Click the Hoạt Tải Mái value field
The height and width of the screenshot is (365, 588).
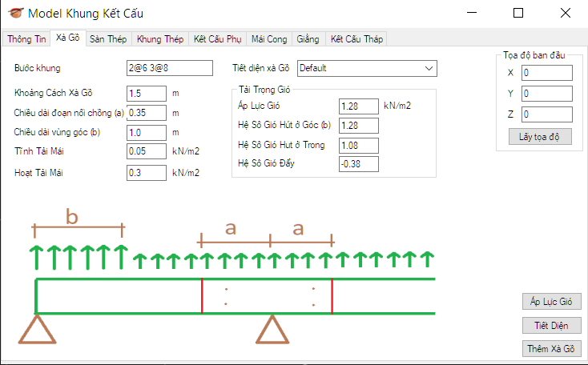point(146,172)
